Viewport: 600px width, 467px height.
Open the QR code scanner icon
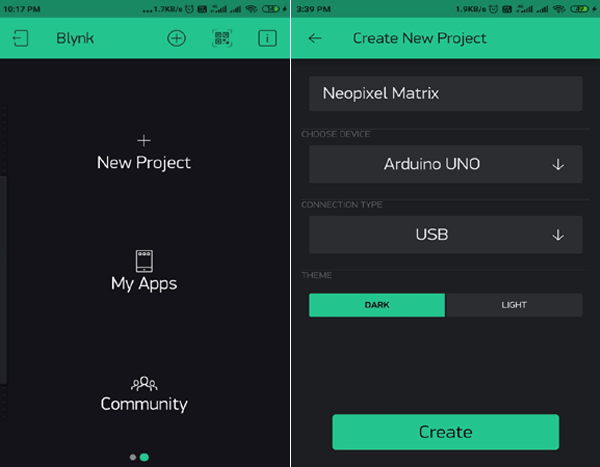(222, 38)
